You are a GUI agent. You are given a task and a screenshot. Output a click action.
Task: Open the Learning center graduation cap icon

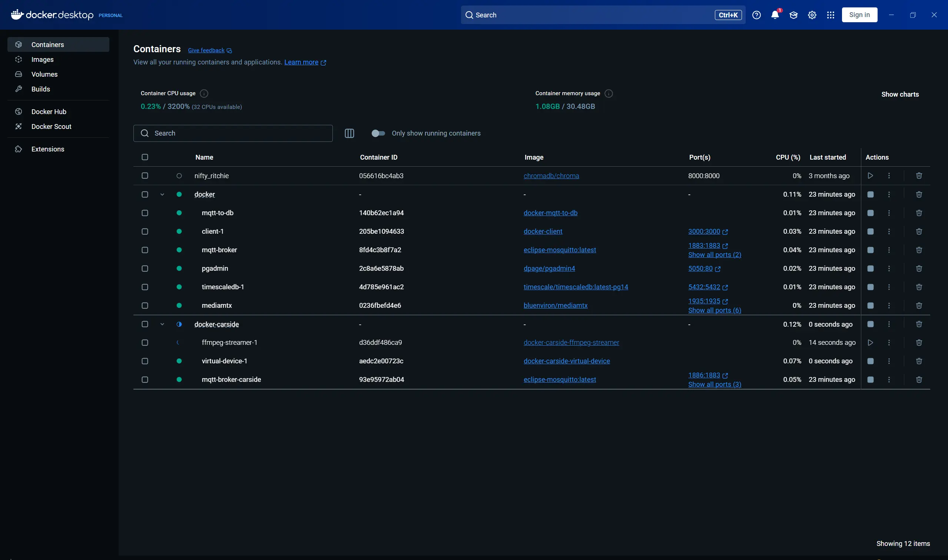point(793,15)
